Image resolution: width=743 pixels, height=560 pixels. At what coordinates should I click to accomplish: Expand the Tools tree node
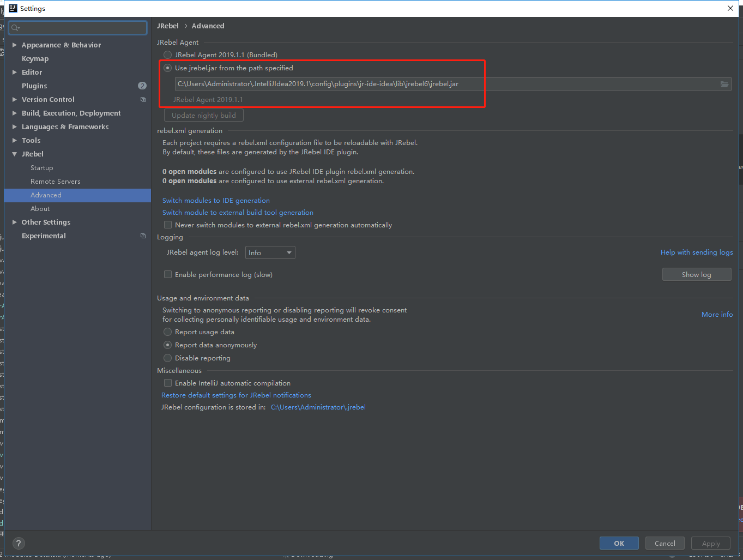[15, 140]
